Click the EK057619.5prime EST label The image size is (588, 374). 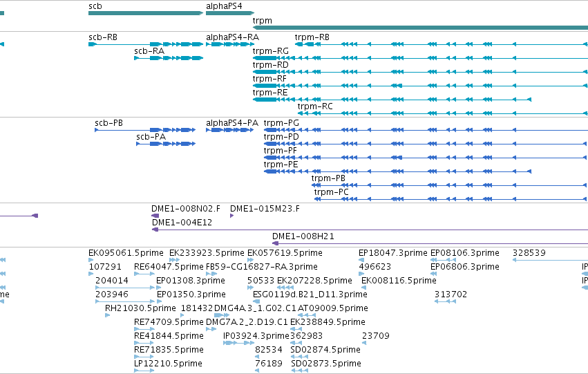(x=285, y=253)
